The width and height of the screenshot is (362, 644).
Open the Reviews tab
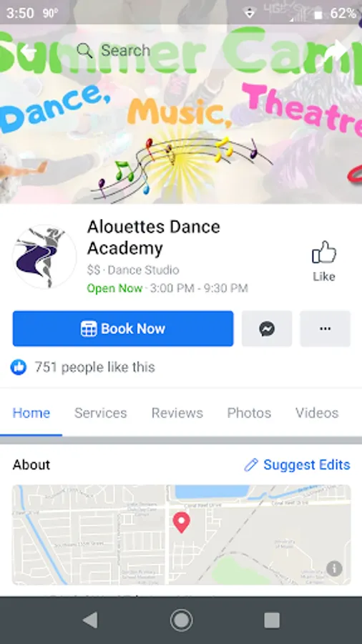[177, 413]
